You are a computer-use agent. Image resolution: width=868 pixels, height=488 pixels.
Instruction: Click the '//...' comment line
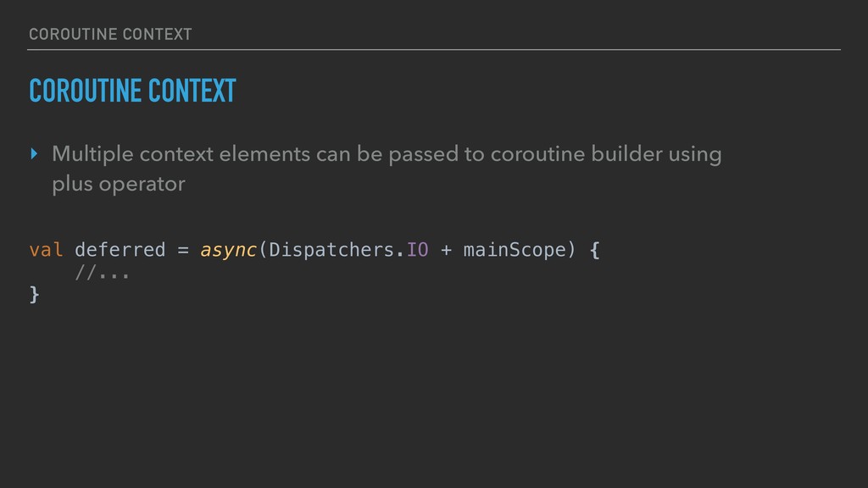pyautogui.click(x=102, y=272)
